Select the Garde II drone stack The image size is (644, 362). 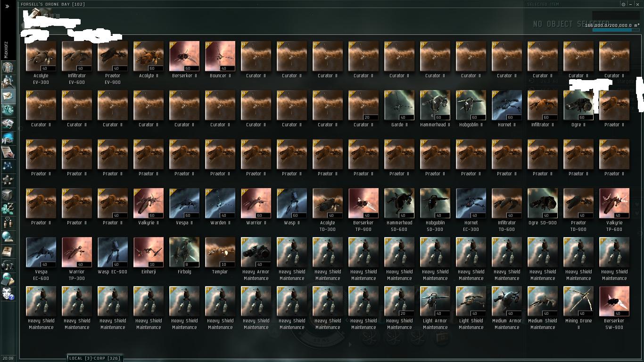point(399,108)
